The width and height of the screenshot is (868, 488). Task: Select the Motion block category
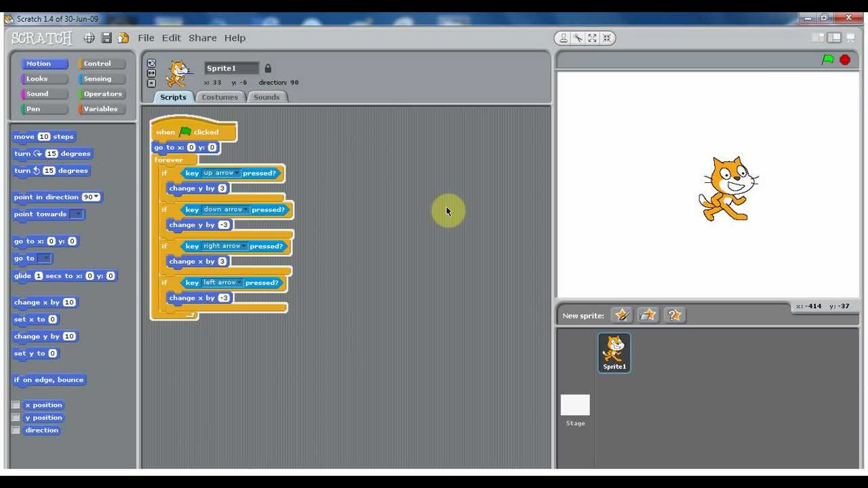pos(44,64)
